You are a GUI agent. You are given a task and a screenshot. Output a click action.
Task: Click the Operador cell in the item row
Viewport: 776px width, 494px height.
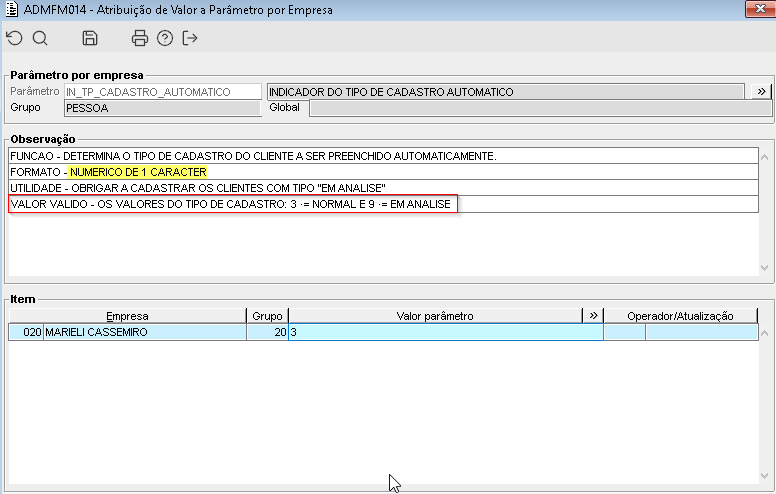[625, 332]
